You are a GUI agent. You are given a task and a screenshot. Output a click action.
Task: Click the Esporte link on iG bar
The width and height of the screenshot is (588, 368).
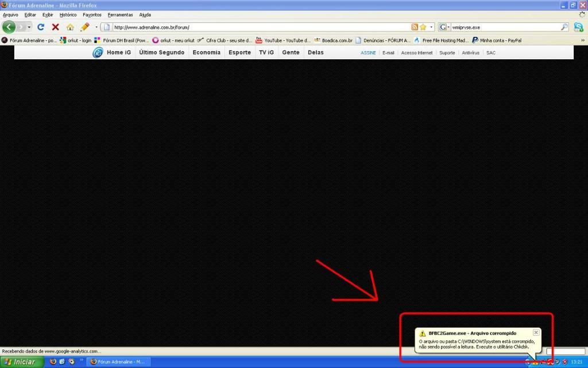point(239,52)
